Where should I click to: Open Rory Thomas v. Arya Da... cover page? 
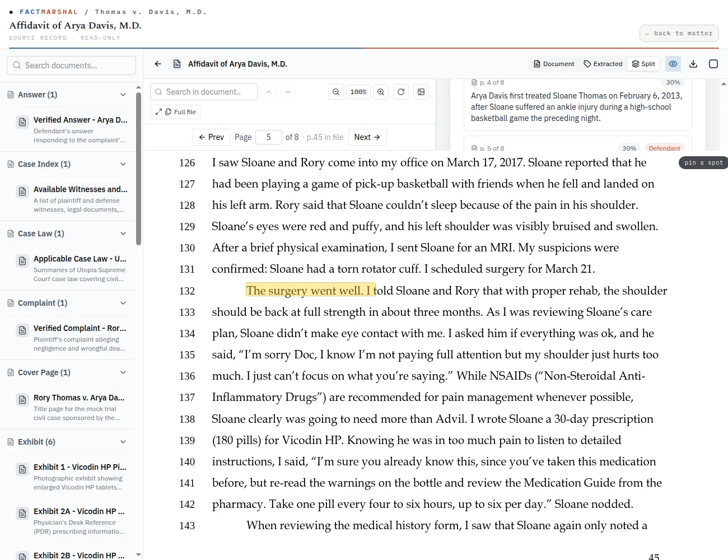click(x=67, y=407)
